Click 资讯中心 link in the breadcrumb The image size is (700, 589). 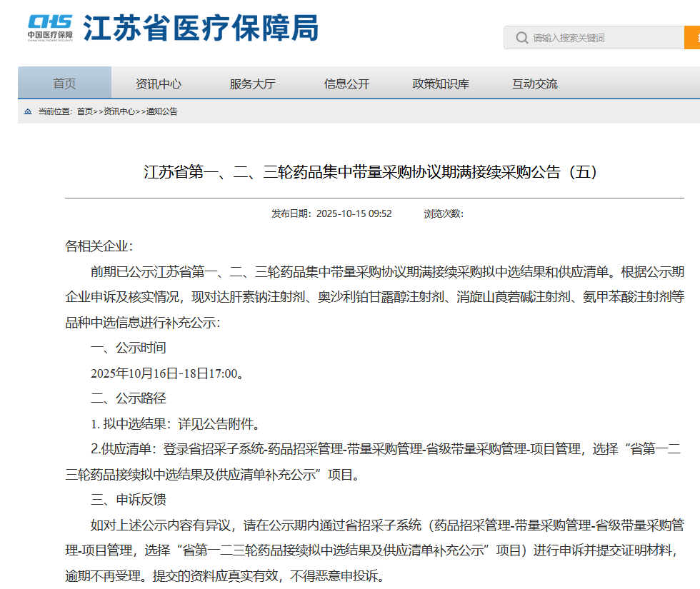click(x=119, y=112)
